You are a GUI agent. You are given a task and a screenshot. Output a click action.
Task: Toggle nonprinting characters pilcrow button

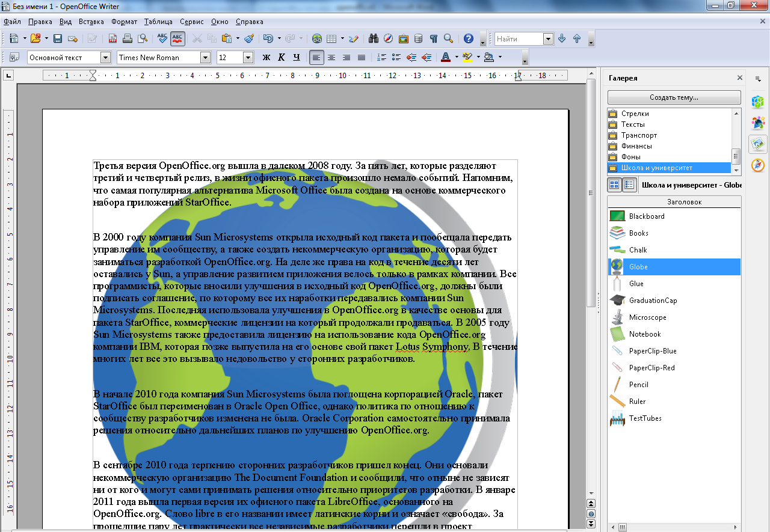click(x=434, y=38)
